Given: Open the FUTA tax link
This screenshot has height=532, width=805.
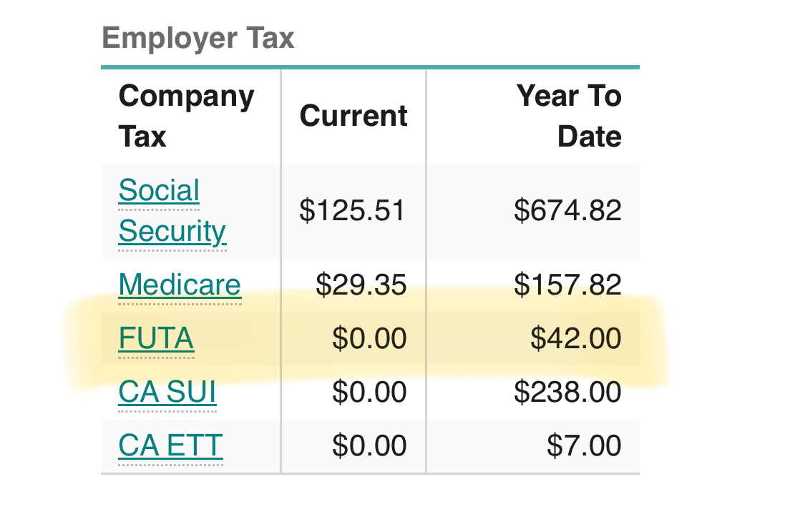Looking at the screenshot, I should click(156, 338).
